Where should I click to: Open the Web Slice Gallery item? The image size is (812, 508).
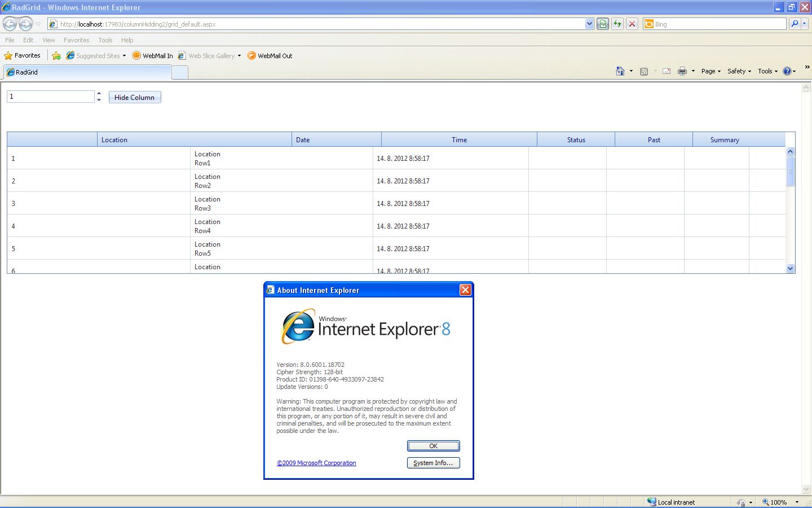209,55
